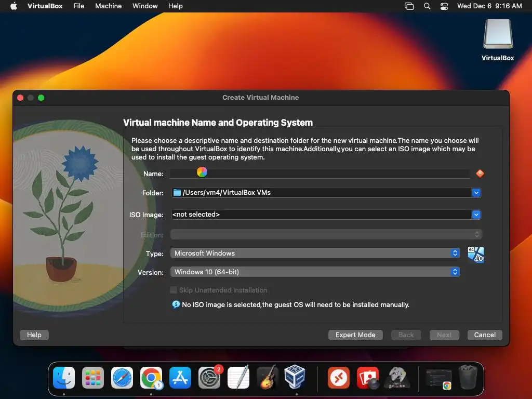Open Spotlight search in menu bar
The width and height of the screenshot is (532, 399).
427,6
